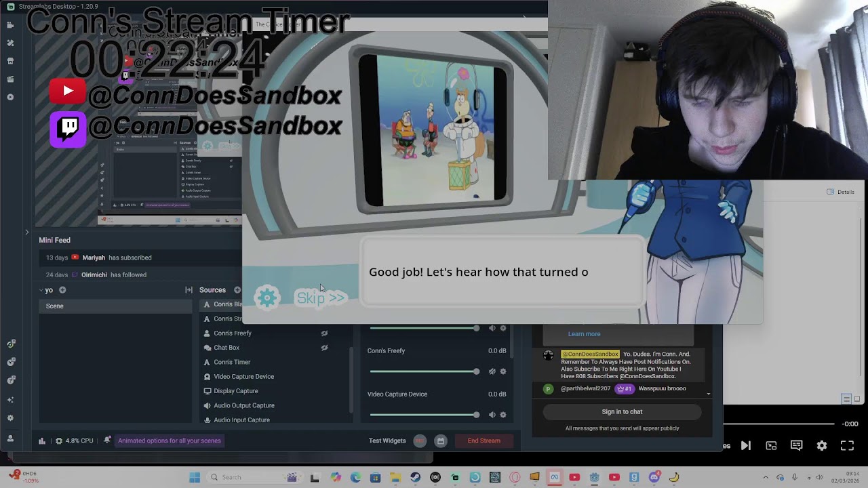Open notifications bell in status bar
Screen dimensions: 868x488
click(107, 441)
